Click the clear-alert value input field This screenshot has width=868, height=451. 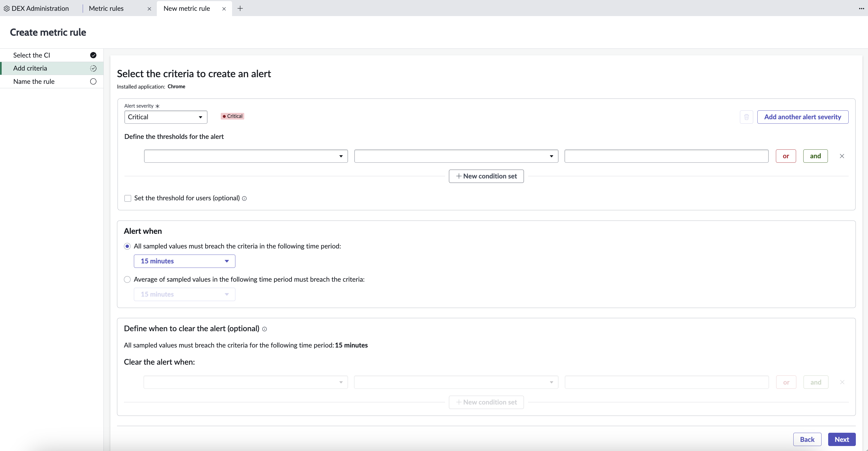pos(667,382)
